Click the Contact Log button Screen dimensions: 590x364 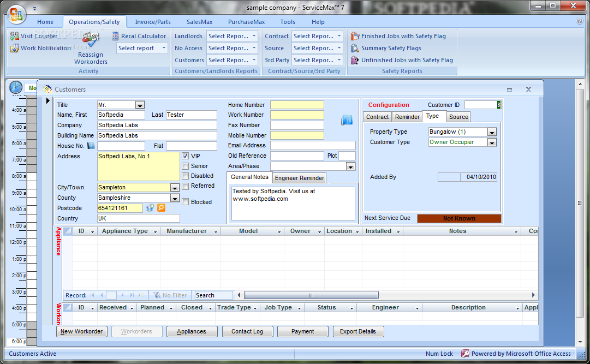tap(247, 332)
